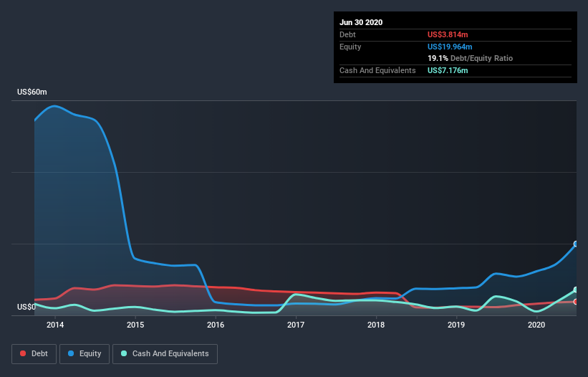Click Cash And Equivalents label in tooltip
The width and height of the screenshot is (588, 377).
377,70
